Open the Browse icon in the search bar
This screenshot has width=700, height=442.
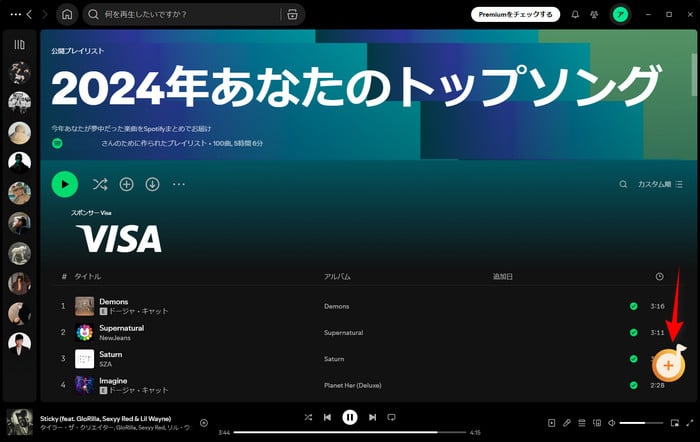point(292,14)
